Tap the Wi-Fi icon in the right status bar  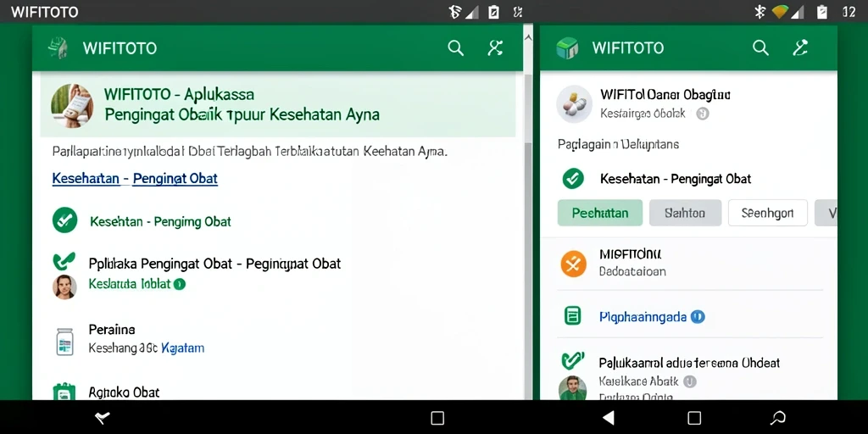781,12
